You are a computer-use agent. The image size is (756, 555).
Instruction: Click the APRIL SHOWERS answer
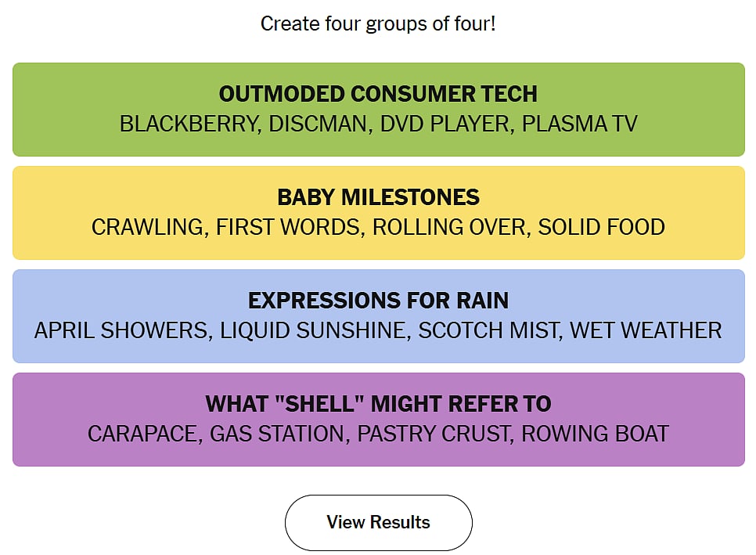coord(121,331)
